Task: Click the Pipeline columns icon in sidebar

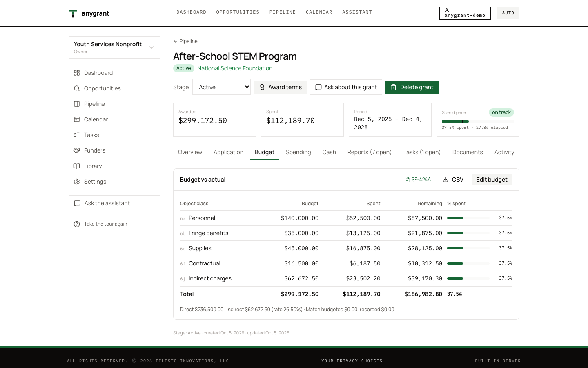Action: (77, 104)
